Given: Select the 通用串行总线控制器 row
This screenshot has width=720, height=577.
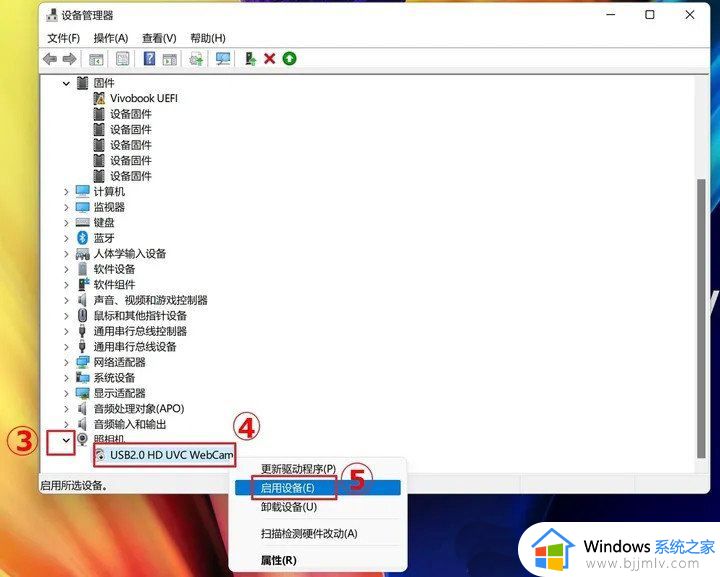Looking at the screenshot, I should pos(140,331).
